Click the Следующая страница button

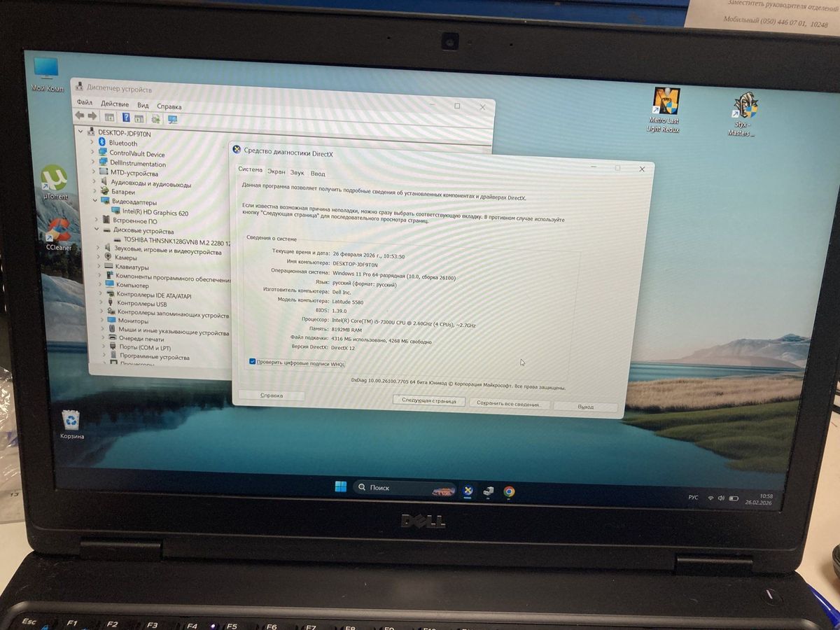tap(428, 401)
